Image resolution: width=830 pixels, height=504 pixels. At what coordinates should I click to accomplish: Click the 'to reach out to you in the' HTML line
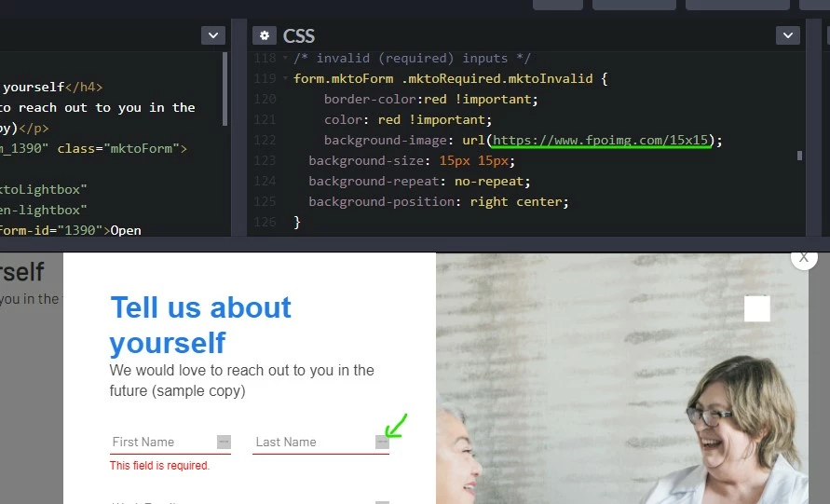(98, 107)
